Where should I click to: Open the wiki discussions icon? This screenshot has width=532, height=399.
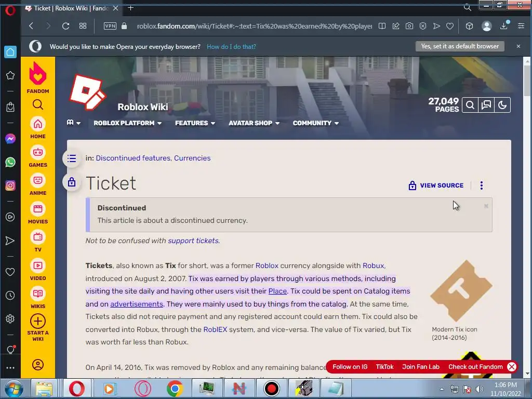486,105
